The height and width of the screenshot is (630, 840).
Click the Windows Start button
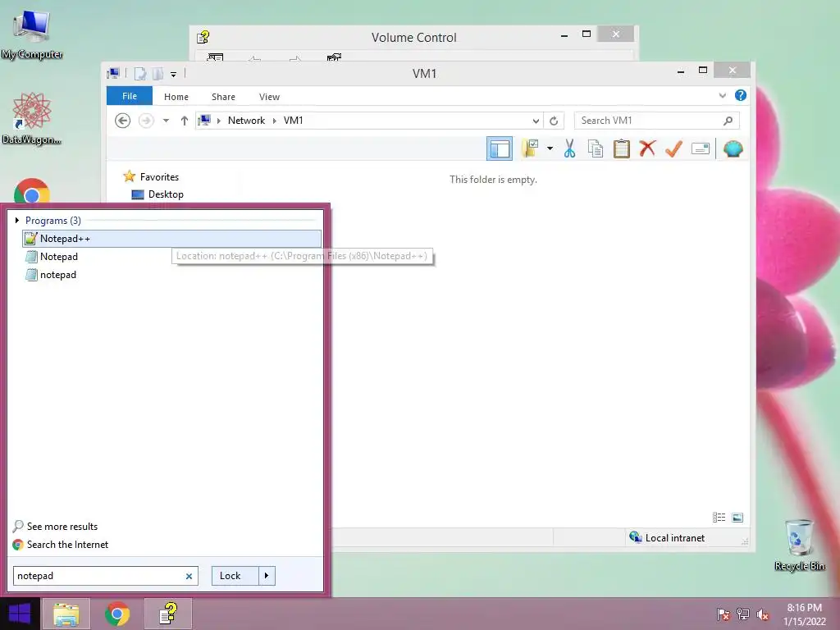(x=20, y=614)
